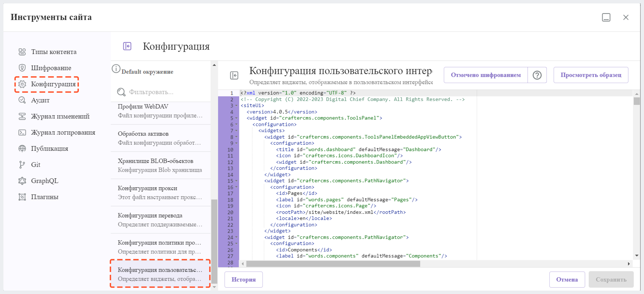
Task: Click the GraphQL logo icon
Action: click(22, 181)
